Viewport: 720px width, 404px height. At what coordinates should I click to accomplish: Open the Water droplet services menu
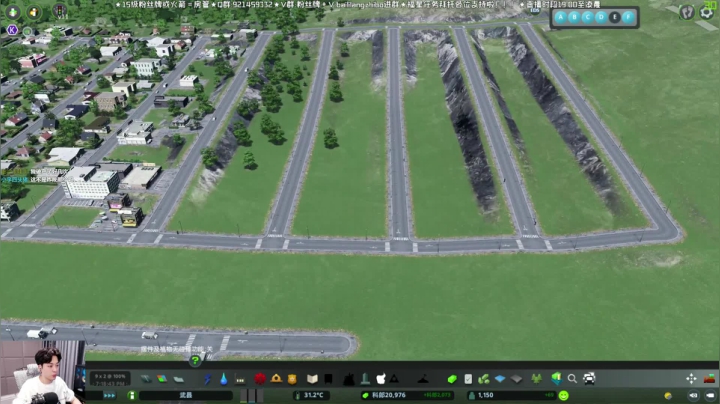pos(224,379)
